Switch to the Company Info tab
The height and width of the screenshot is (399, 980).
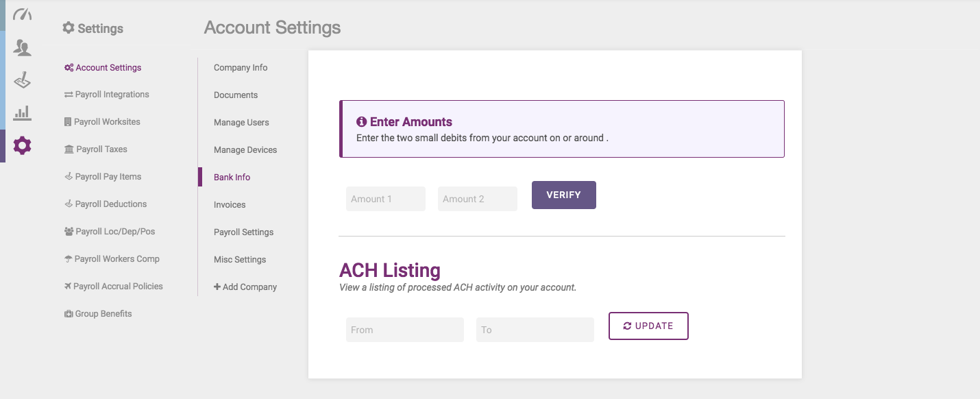(241, 68)
